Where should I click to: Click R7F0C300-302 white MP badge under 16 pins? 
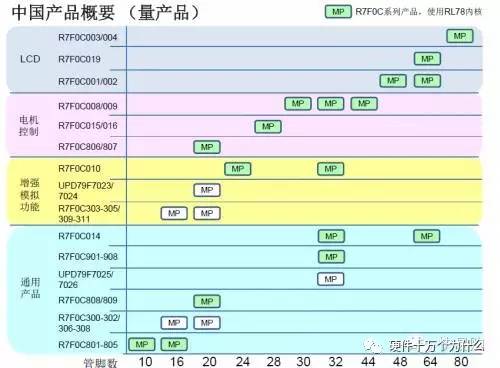[174, 323]
